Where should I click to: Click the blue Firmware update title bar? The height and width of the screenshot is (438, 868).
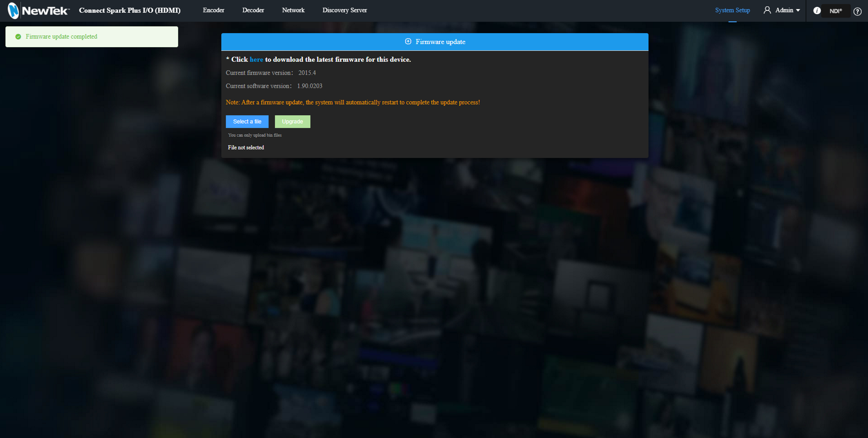coord(435,41)
